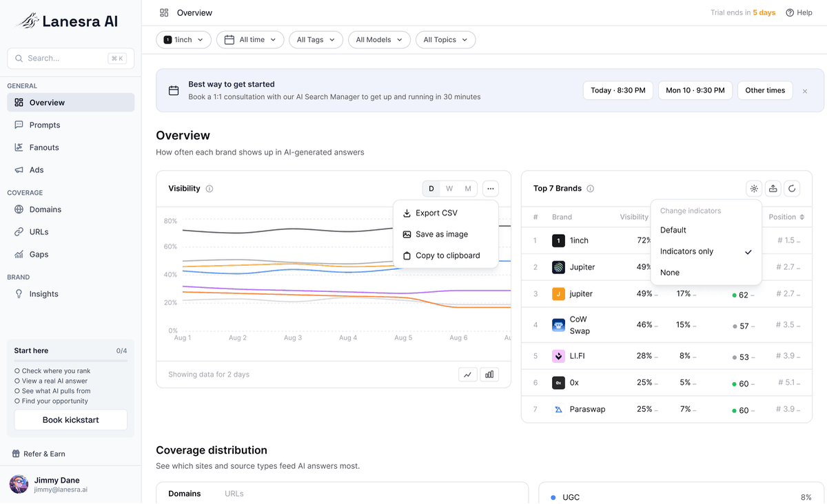Book the Mon 10 9:30 PM slot

[x=695, y=90]
